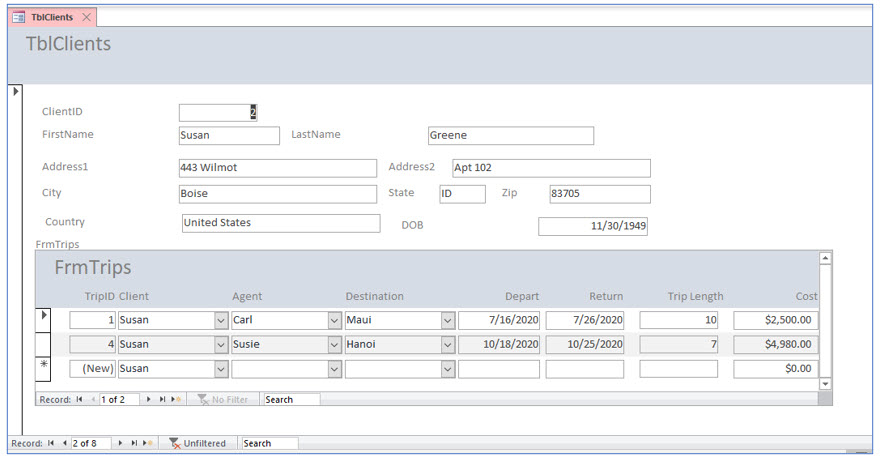Click the FrmTrips heading title
This screenshot has height=460, width=882.
pyautogui.click(x=93, y=268)
